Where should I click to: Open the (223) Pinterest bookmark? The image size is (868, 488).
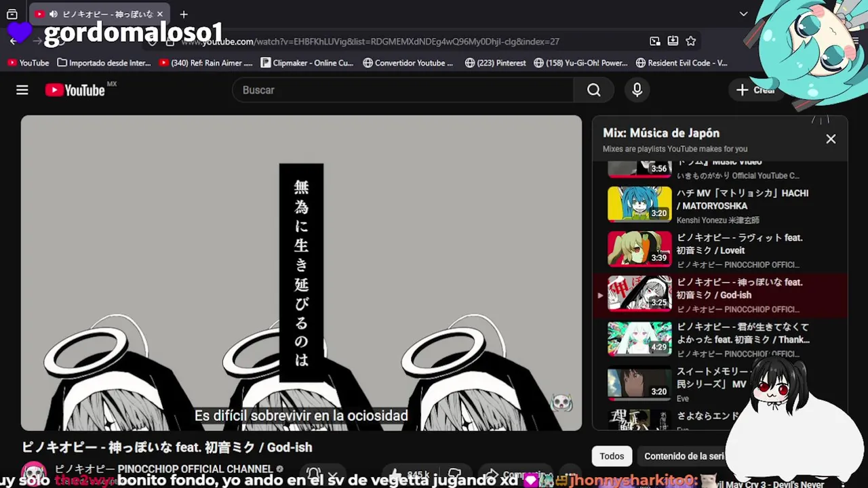pos(495,62)
